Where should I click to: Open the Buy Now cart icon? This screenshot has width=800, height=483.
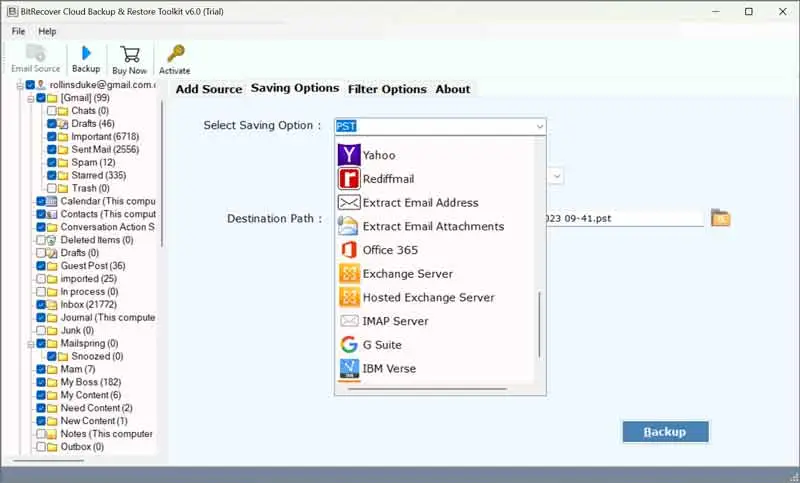click(130, 58)
